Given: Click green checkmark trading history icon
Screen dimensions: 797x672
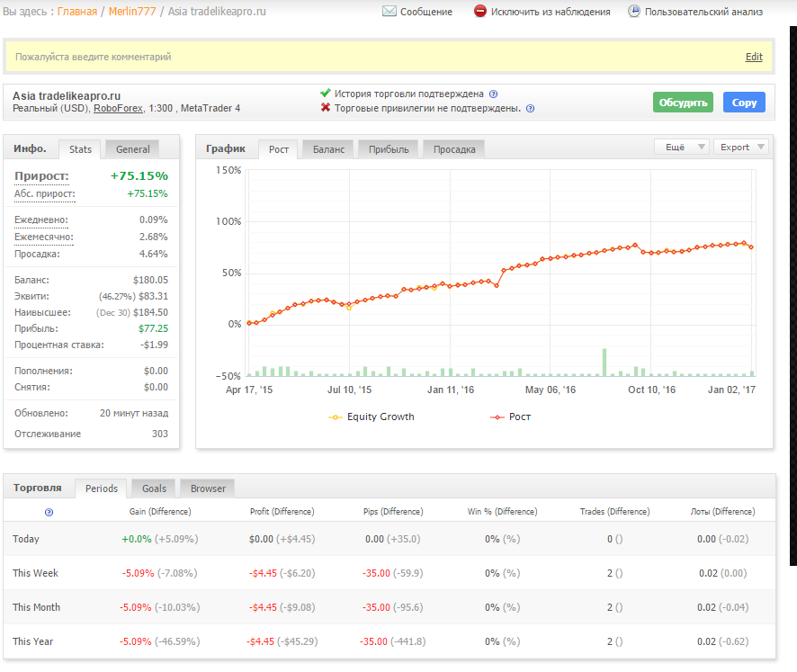Looking at the screenshot, I should pos(326,93).
